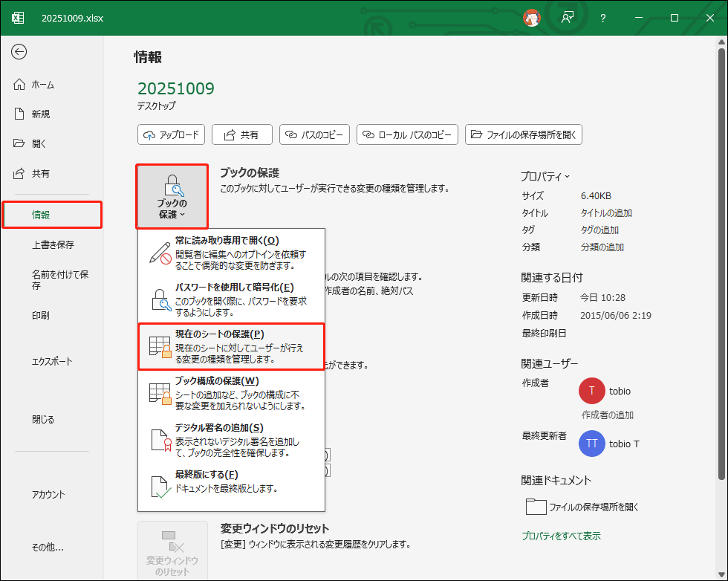Click the back arrow icon
Viewport: 728px width, 581px height.
[x=19, y=51]
